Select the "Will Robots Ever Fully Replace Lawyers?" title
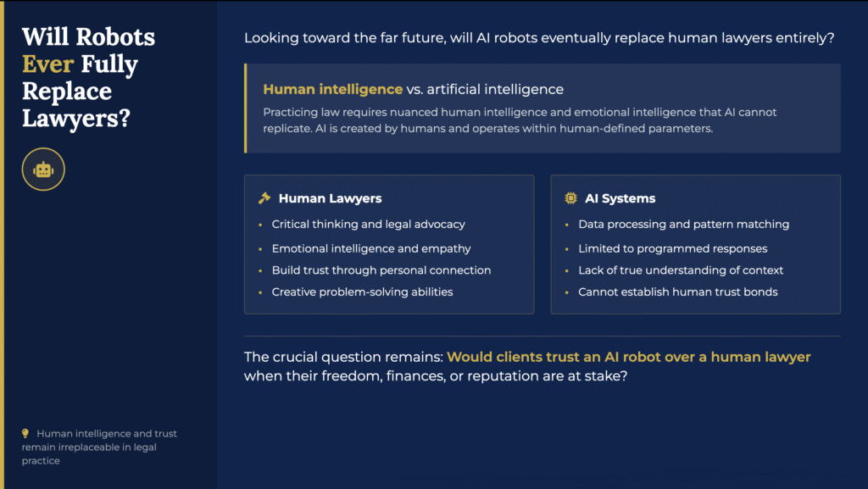This screenshot has height=489, width=868. coord(88,77)
